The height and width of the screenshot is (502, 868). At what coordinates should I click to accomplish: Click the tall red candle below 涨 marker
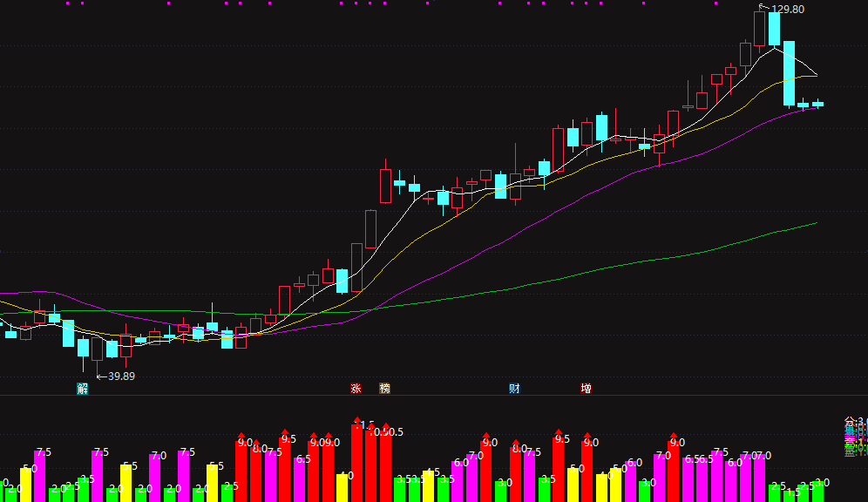click(x=357, y=268)
